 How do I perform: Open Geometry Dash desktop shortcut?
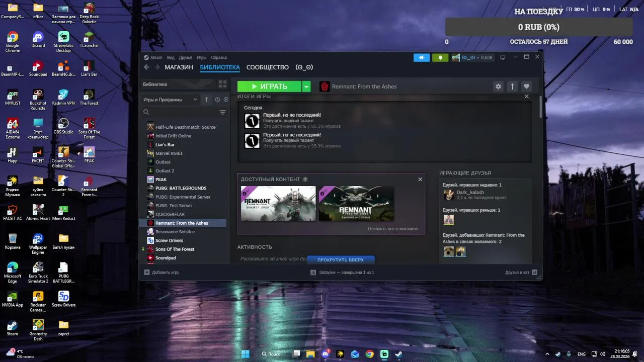point(38,330)
